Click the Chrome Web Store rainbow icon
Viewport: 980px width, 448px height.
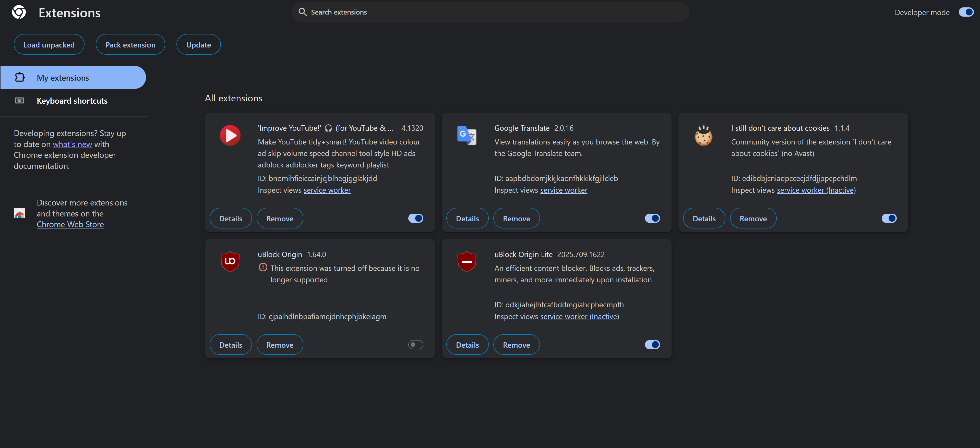click(19, 213)
